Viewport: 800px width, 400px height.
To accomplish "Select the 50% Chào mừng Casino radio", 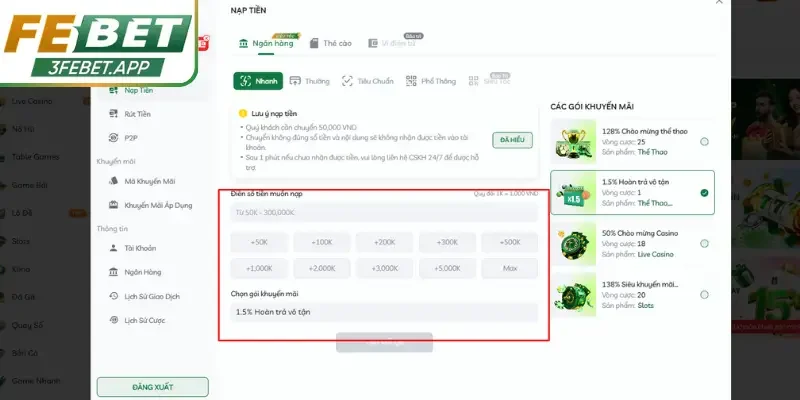I will [x=704, y=243].
